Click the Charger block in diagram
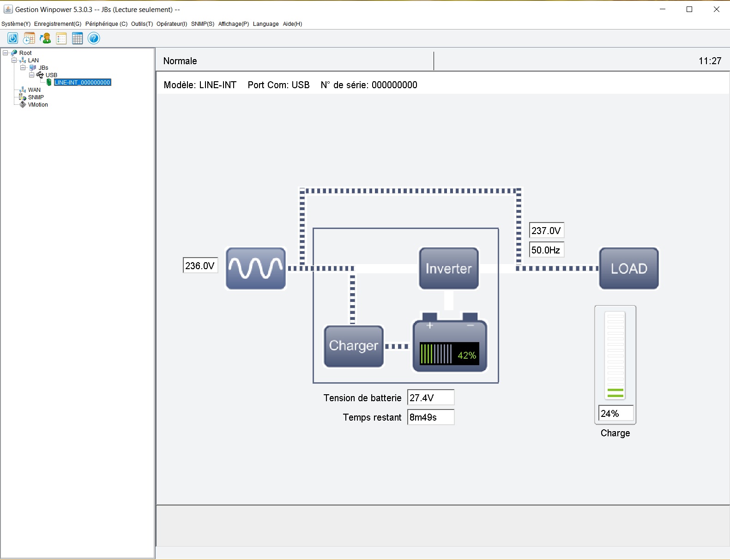Image resolution: width=730 pixels, height=560 pixels. point(354,346)
